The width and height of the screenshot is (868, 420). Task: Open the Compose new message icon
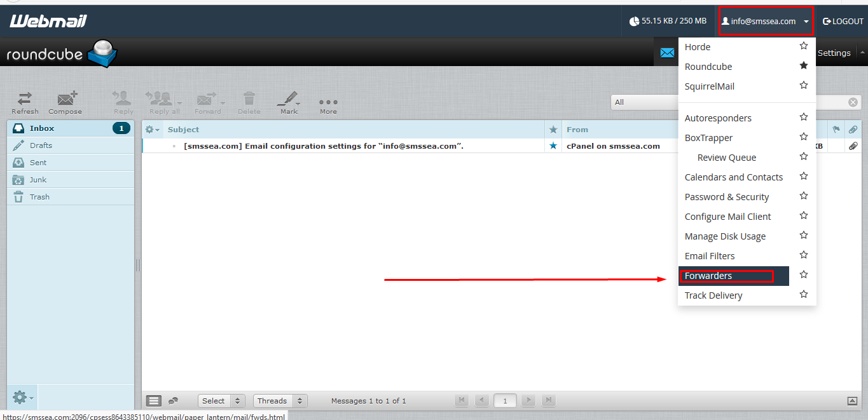click(x=65, y=102)
